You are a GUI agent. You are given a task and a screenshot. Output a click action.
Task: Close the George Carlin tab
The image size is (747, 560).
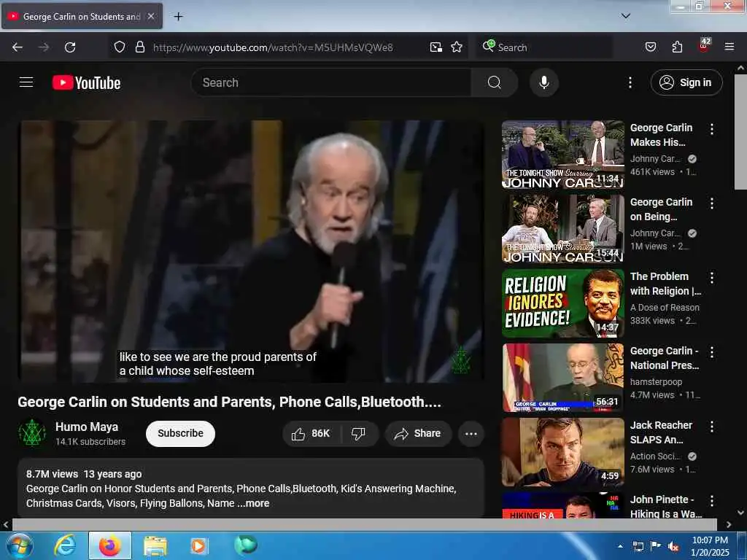pyautogui.click(x=150, y=16)
